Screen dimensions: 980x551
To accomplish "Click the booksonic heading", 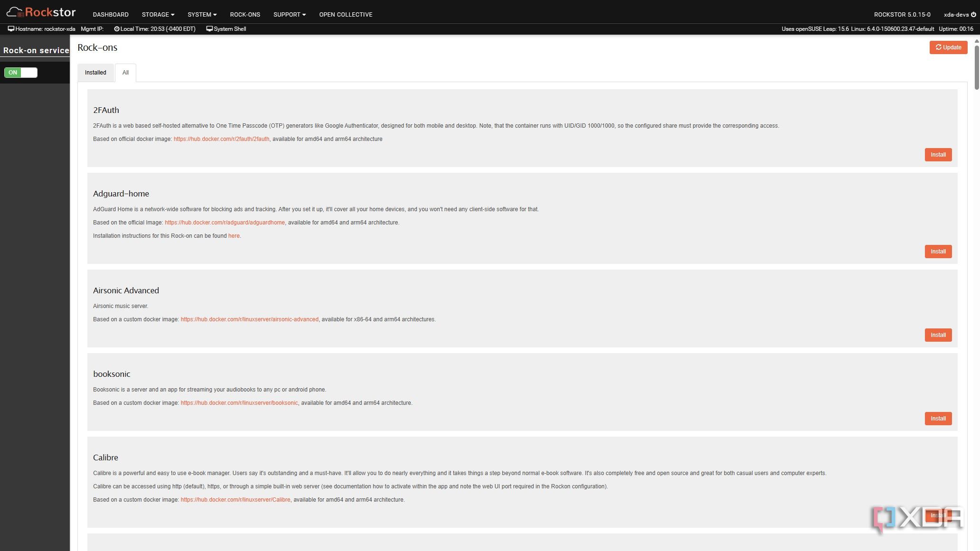I will 112,374.
